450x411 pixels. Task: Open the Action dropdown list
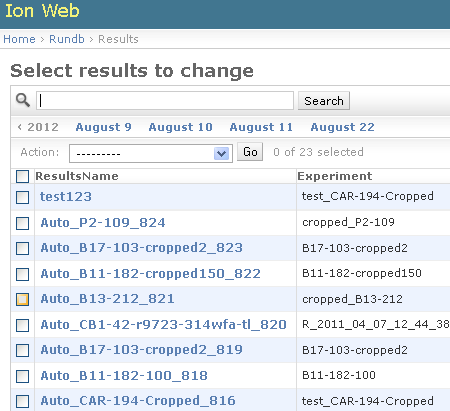[151, 153]
